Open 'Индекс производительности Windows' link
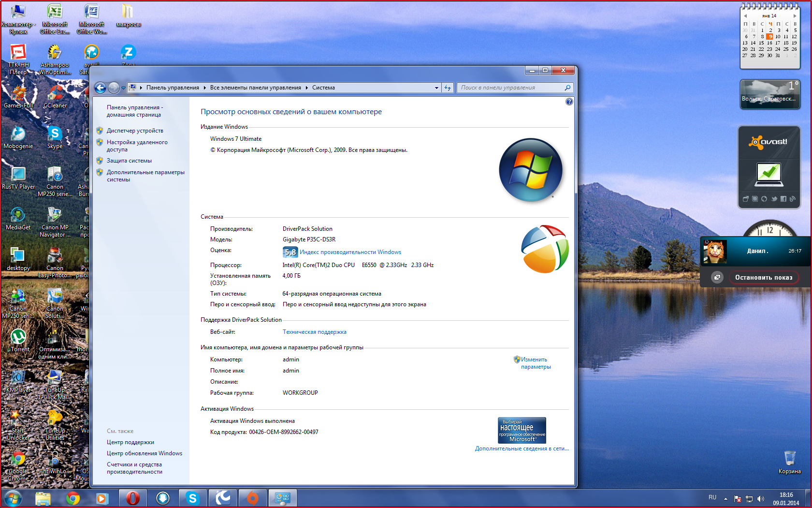 [350, 252]
